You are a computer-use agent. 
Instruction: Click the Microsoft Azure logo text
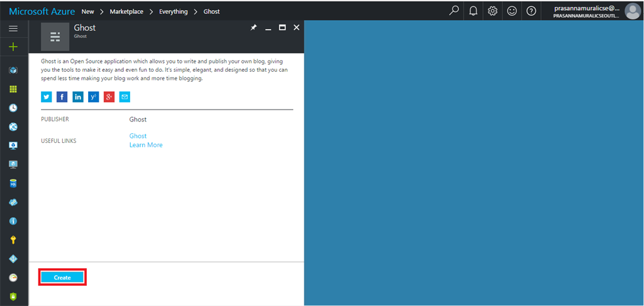point(42,11)
